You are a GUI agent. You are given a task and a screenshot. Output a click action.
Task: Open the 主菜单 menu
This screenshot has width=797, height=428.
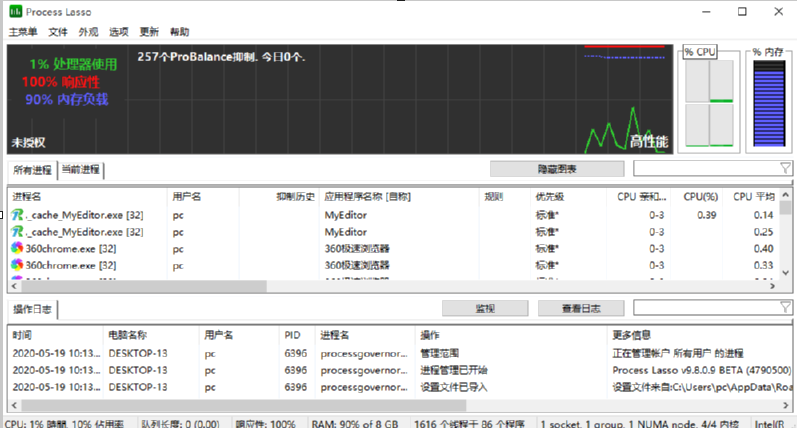coord(23,32)
